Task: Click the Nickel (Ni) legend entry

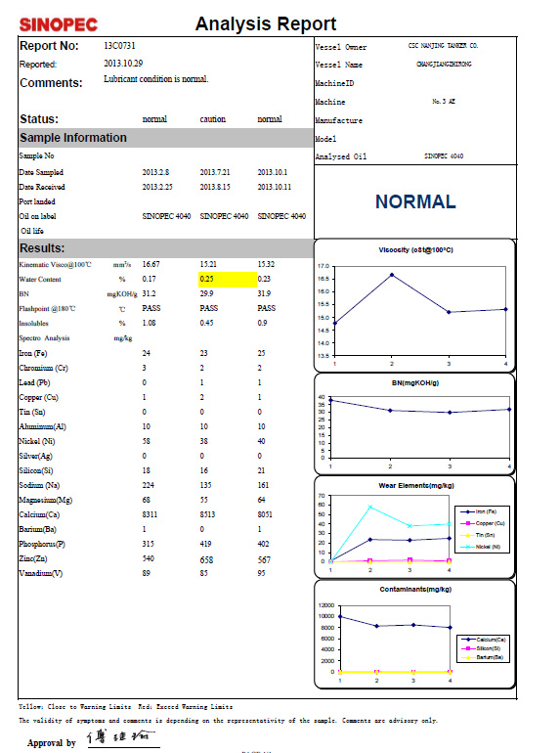Action: pyautogui.click(x=480, y=547)
